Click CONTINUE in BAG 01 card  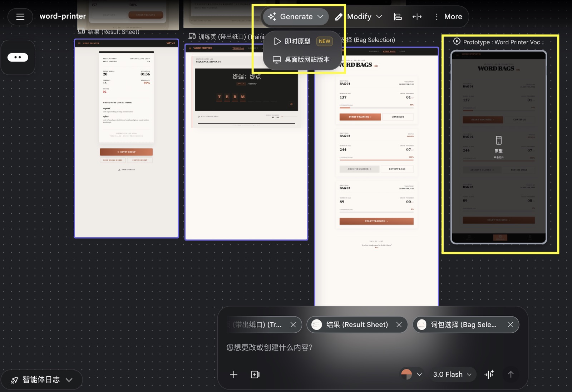pos(398,117)
